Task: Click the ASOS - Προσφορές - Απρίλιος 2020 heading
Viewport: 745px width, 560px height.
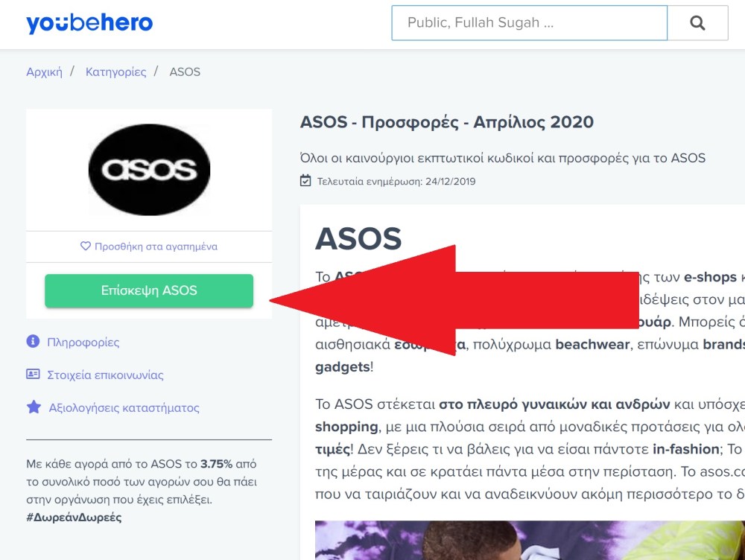Action: point(446,122)
